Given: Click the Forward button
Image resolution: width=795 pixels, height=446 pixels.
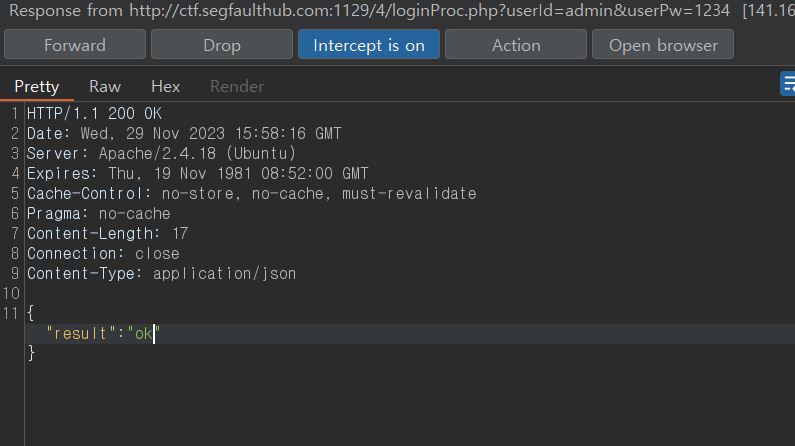Looking at the screenshot, I should 75,45.
